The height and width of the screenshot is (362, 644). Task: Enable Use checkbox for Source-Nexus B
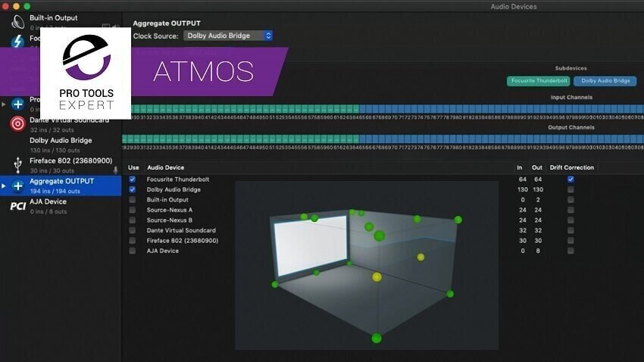coord(133,220)
